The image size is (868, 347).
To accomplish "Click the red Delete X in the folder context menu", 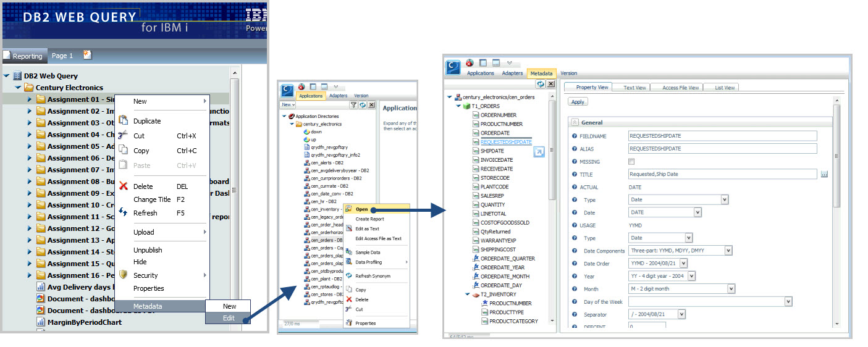I will point(123,186).
